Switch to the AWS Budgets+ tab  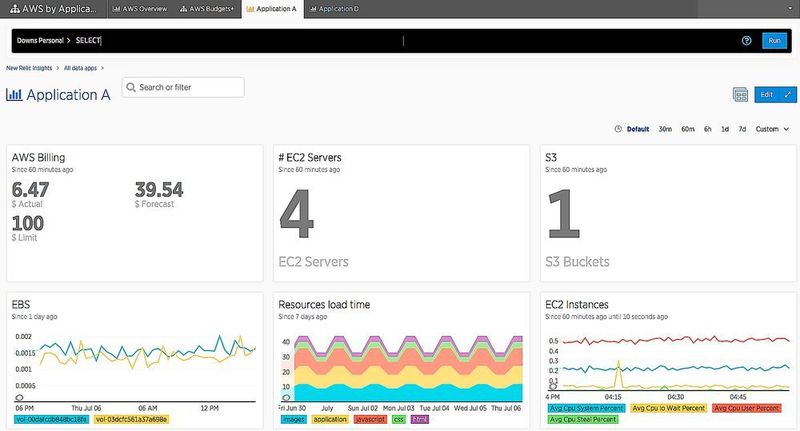pos(207,9)
